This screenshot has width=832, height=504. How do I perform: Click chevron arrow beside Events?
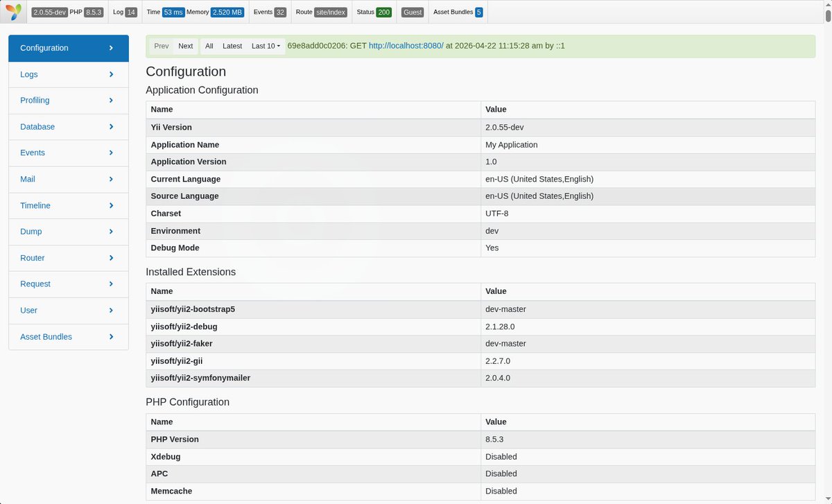point(111,153)
